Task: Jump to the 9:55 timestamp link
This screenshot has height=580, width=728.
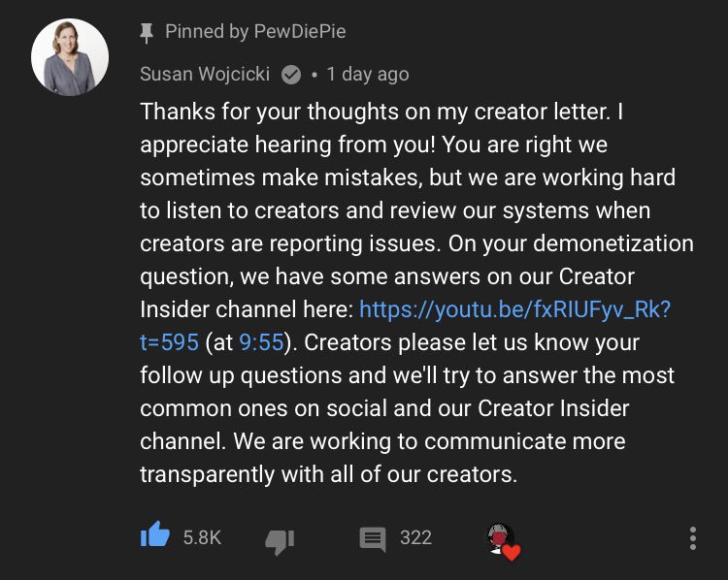Action: [261, 342]
